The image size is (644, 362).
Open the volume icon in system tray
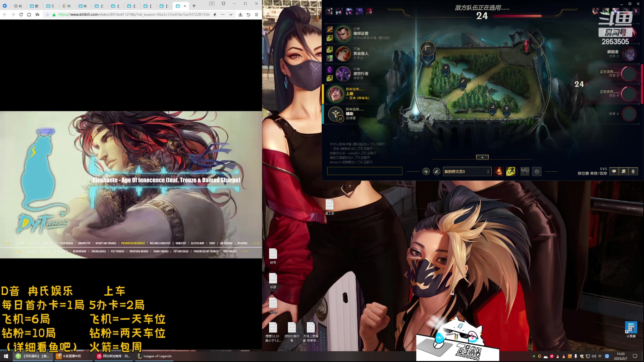pos(594,356)
